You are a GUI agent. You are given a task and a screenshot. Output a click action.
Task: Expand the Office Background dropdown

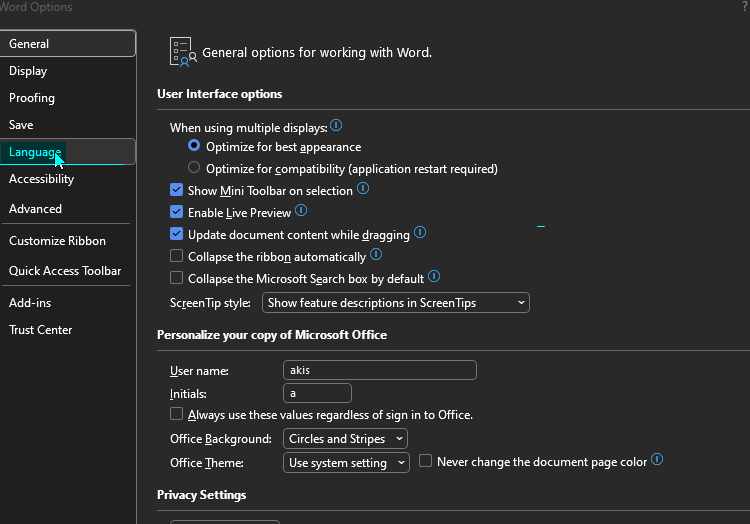pos(345,438)
